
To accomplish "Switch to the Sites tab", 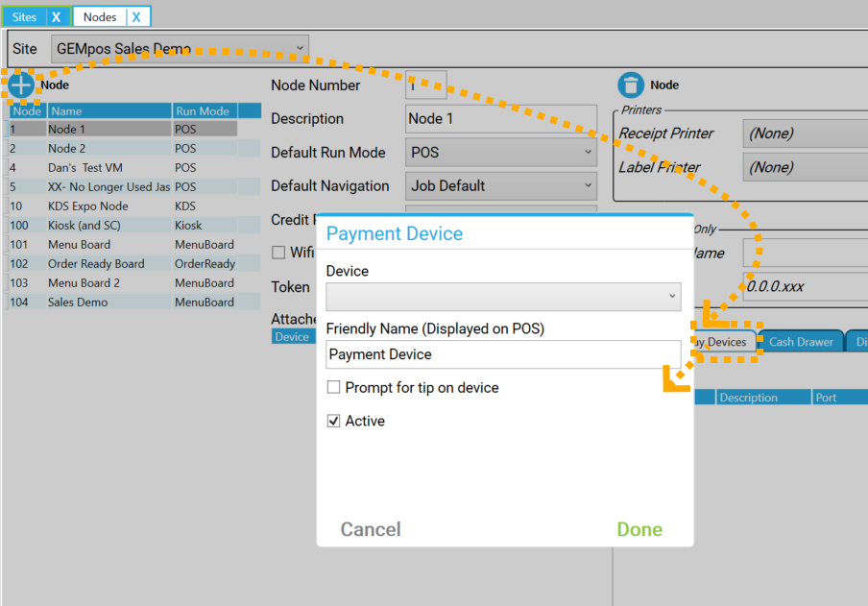I will 24,17.
